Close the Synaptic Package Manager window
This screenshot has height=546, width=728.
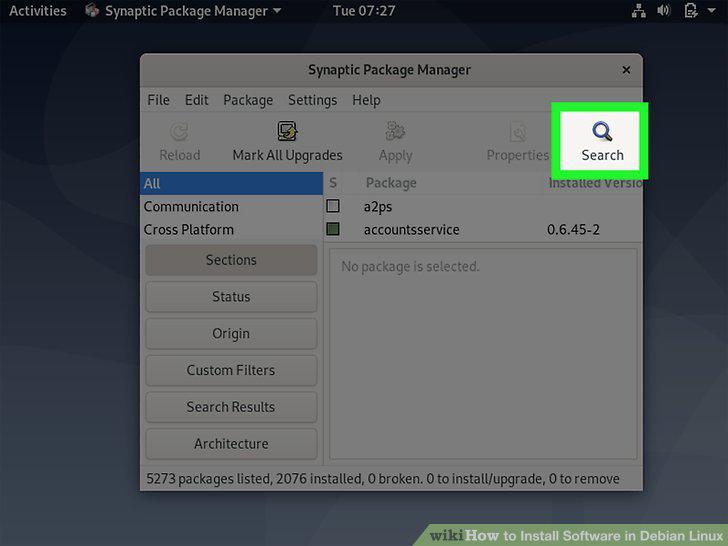(626, 70)
